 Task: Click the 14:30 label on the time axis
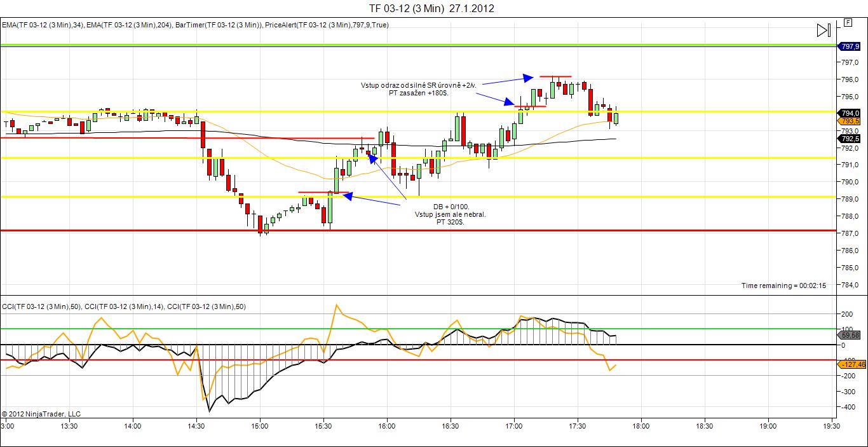196,427
